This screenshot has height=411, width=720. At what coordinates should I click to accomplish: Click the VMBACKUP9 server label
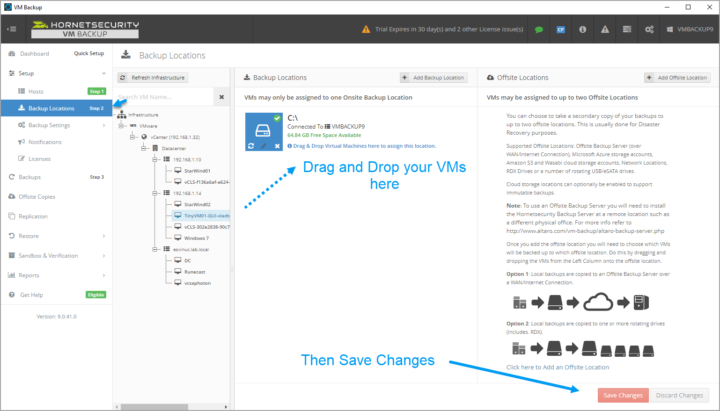(x=690, y=29)
